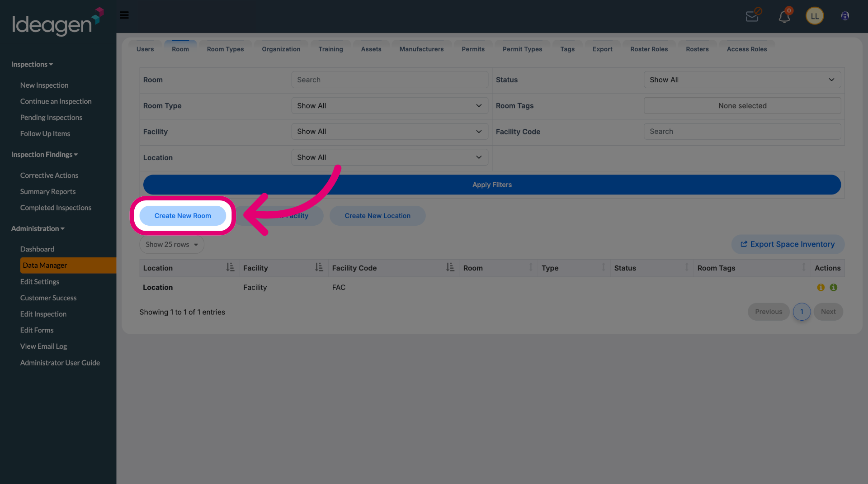Sort by Room Tags column icon
The image size is (868, 484).
tap(804, 267)
